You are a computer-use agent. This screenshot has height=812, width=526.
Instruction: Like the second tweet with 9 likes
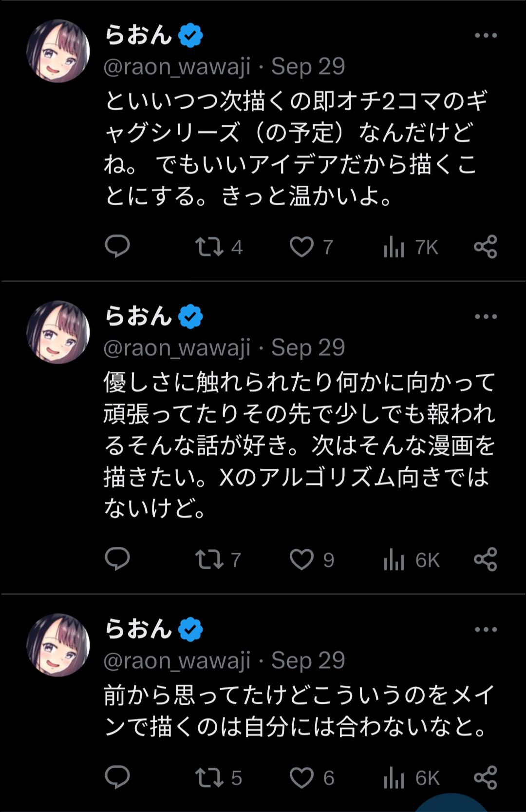tap(301, 560)
